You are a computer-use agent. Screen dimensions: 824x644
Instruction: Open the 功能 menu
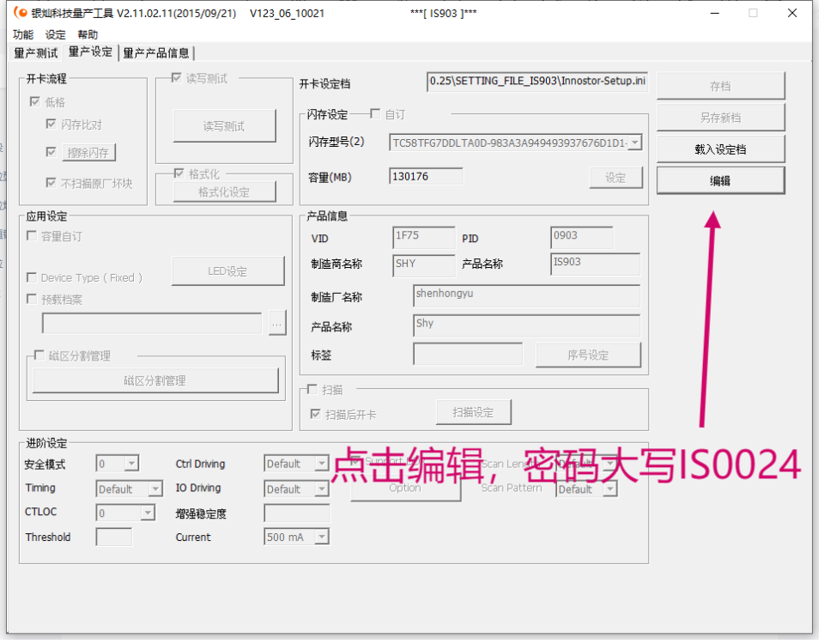coord(21,34)
